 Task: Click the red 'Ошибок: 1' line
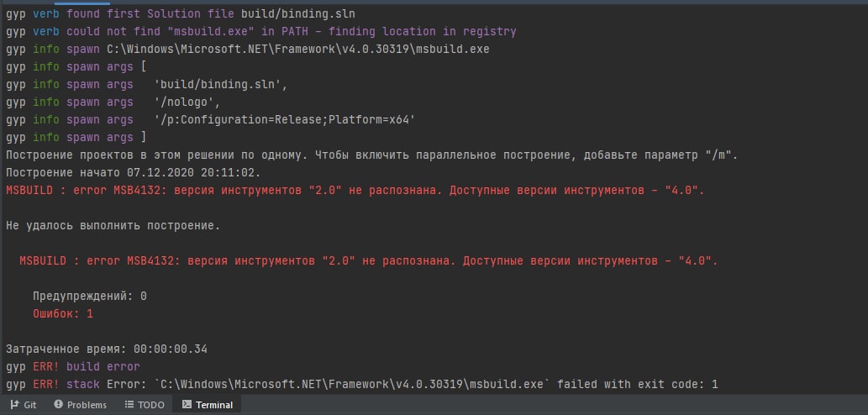63,314
